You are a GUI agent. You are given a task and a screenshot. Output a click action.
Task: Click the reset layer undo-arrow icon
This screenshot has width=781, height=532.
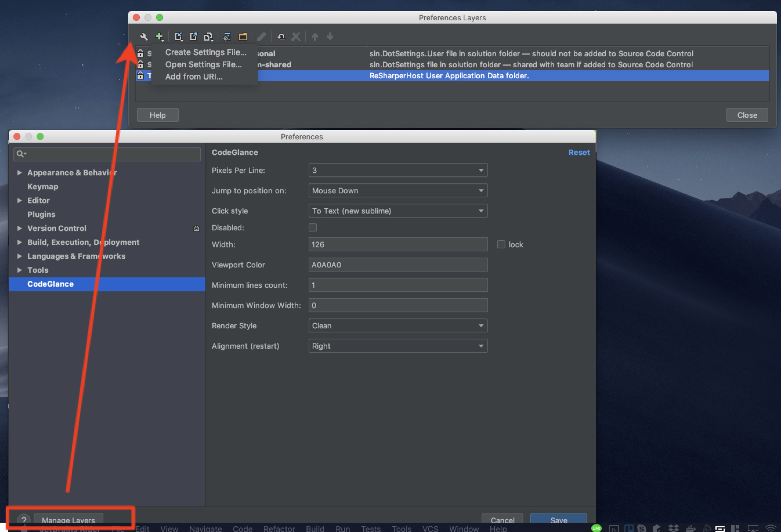coord(281,36)
